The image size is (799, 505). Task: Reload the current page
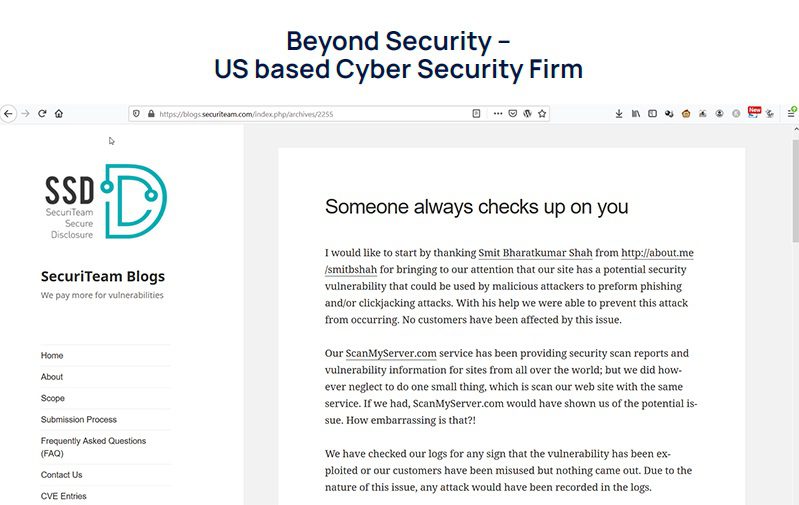point(42,114)
